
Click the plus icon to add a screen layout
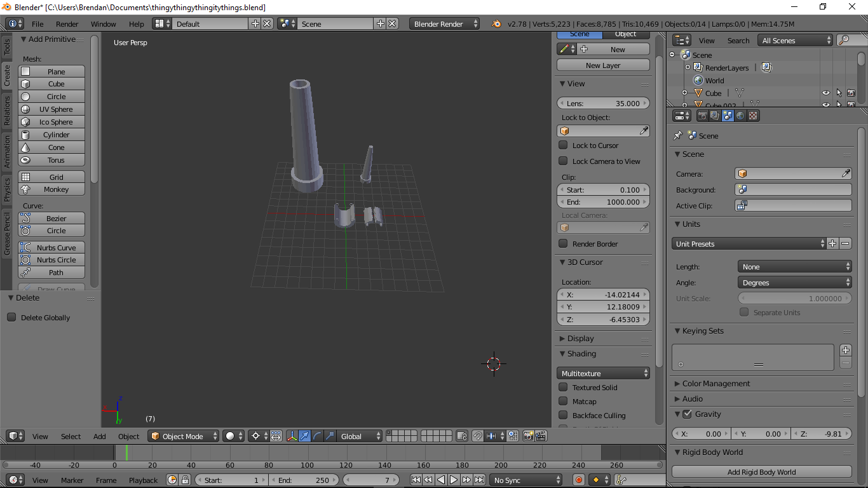tap(255, 24)
